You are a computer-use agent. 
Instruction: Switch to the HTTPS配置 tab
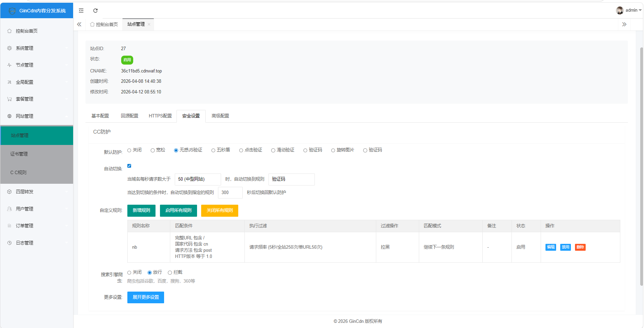point(160,116)
